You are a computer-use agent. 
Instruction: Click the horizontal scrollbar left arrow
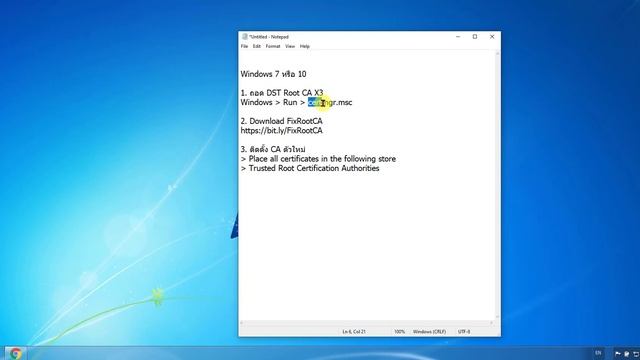click(x=242, y=323)
